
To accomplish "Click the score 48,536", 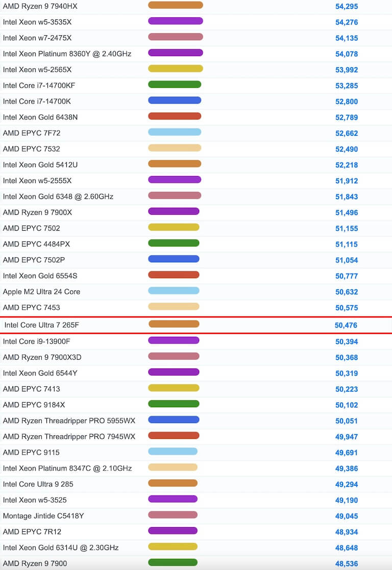I will [347, 564].
